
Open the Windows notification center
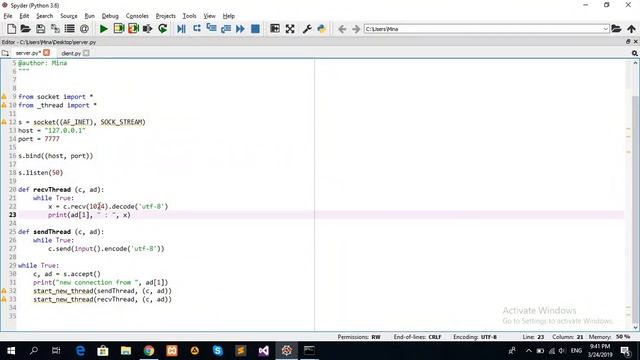625,351
